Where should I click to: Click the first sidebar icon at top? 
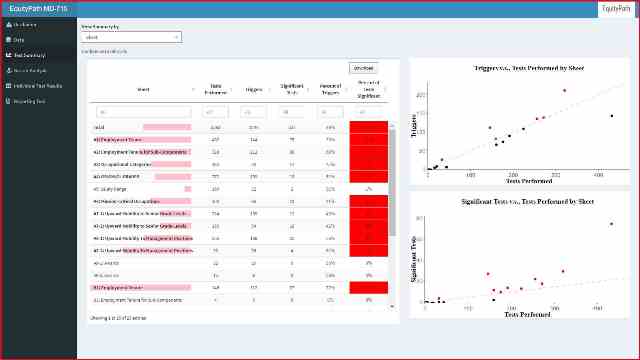[9, 25]
